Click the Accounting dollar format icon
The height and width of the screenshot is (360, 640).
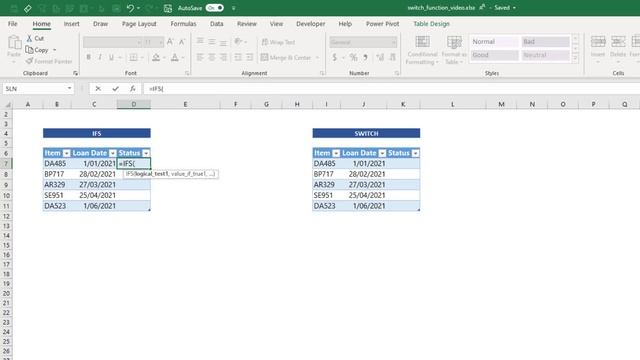point(334,58)
